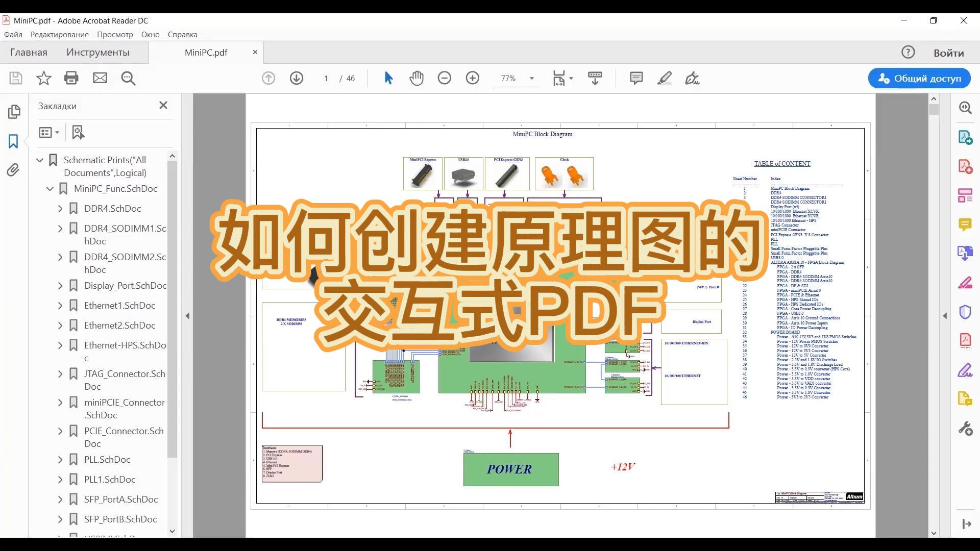The width and height of the screenshot is (980, 551).
Task: Open the Attachments panel paperclip icon
Action: pos(13,170)
